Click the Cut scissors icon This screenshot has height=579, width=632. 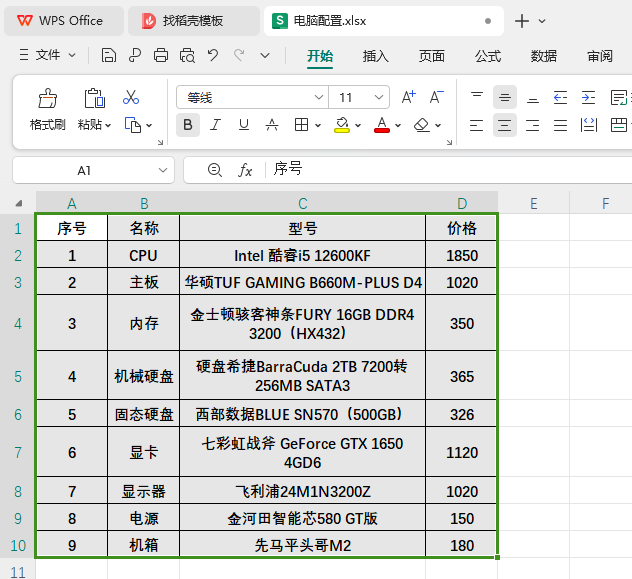131,97
